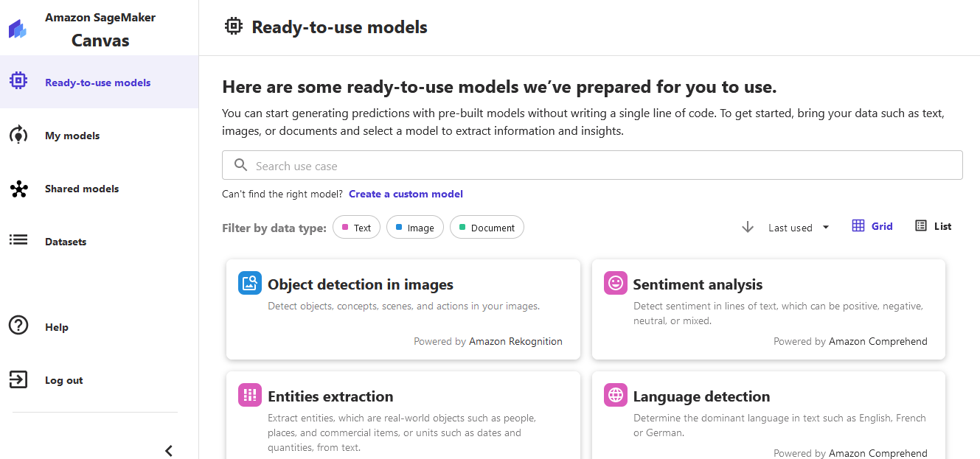
Task: Click the Help question mark icon
Action: coord(18,325)
